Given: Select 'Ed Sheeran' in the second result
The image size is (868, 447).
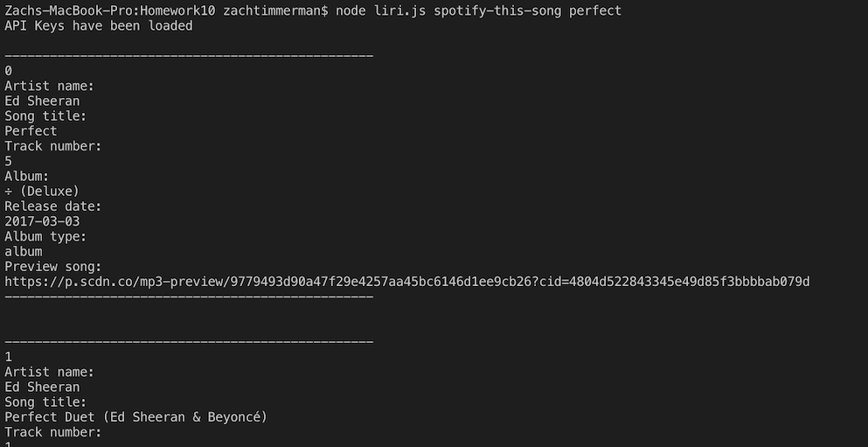Looking at the screenshot, I should click(x=42, y=387).
